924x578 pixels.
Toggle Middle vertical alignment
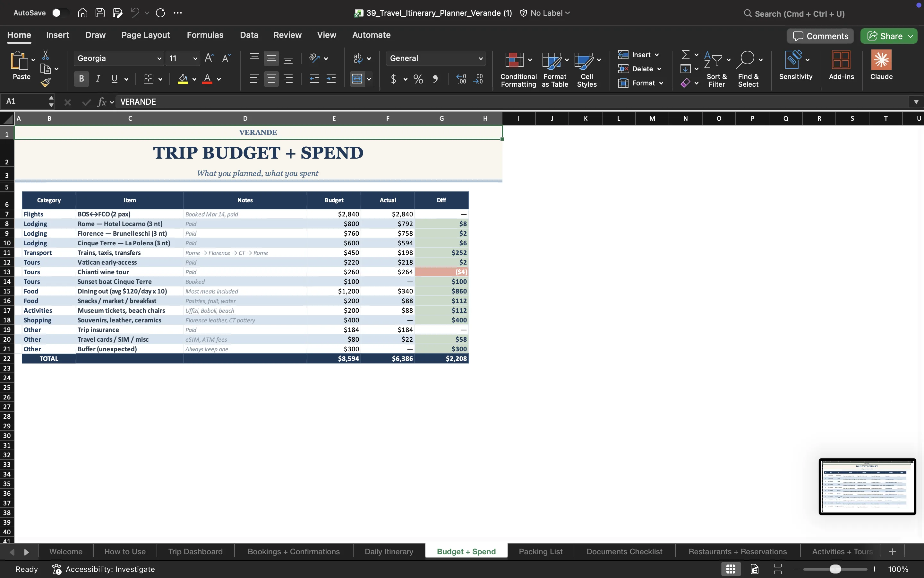pyautogui.click(x=271, y=58)
